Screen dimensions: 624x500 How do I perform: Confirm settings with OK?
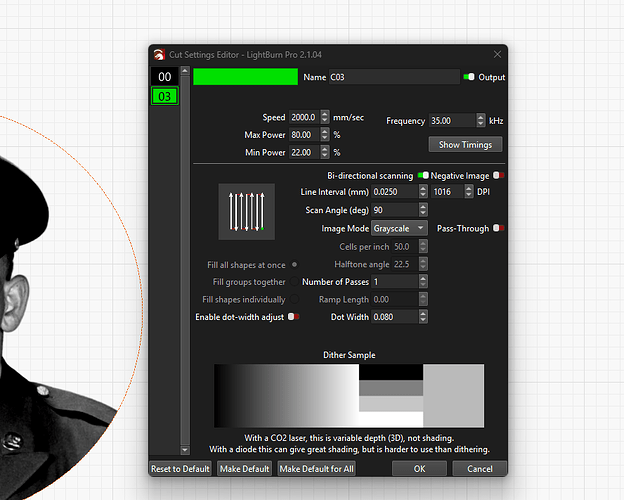click(419, 469)
